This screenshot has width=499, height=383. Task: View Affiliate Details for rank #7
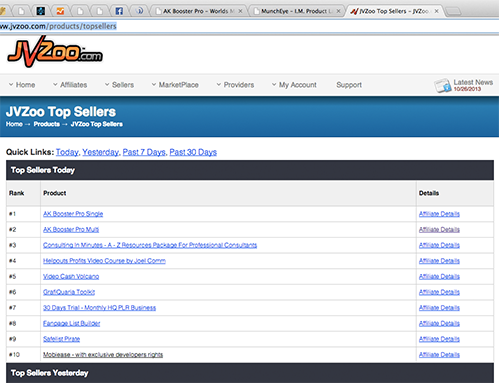coord(439,308)
